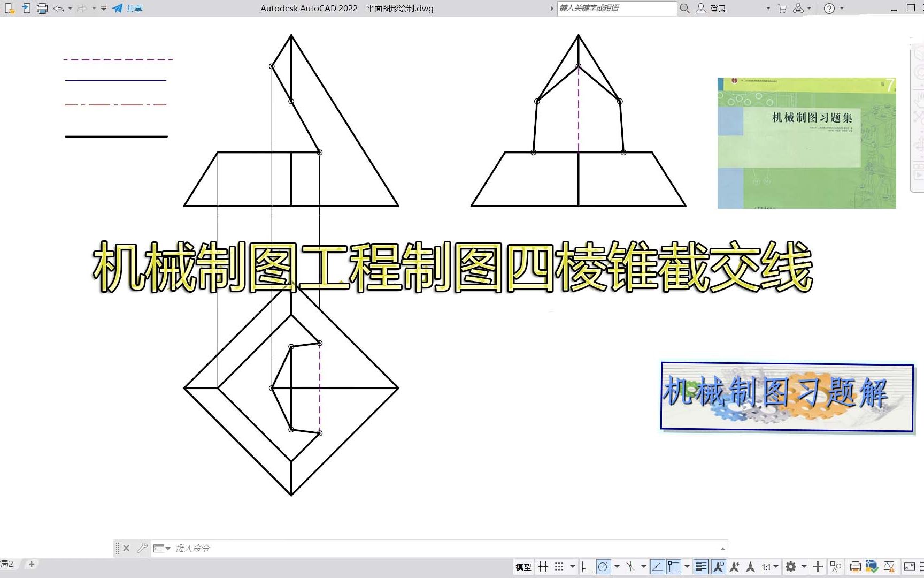Add a new layout with the plus tab

[x=32, y=564]
